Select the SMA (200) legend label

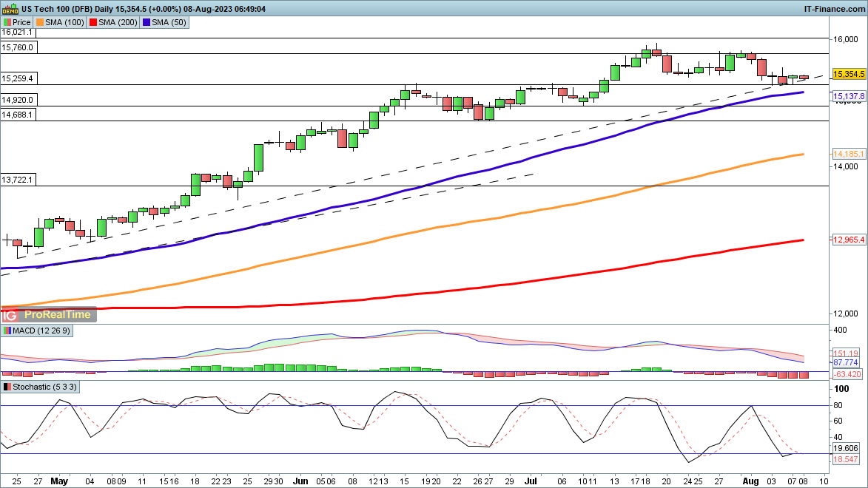click(x=118, y=22)
